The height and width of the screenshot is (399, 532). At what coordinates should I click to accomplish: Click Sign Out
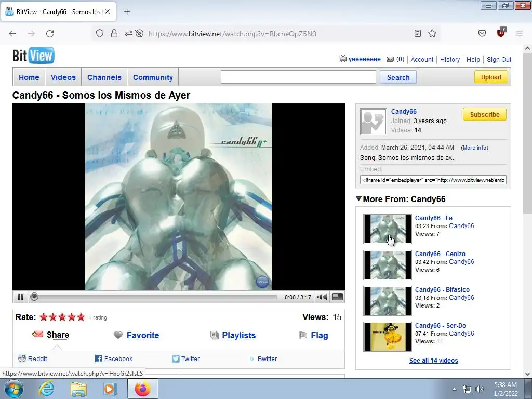coord(499,59)
